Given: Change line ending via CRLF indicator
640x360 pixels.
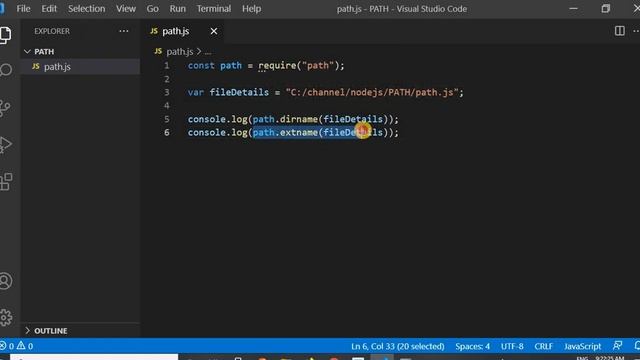Looking at the screenshot, I should pos(543,346).
